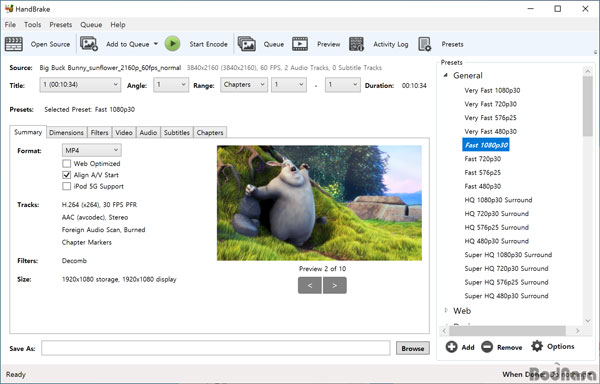Click the green Start Encode play icon

point(173,44)
